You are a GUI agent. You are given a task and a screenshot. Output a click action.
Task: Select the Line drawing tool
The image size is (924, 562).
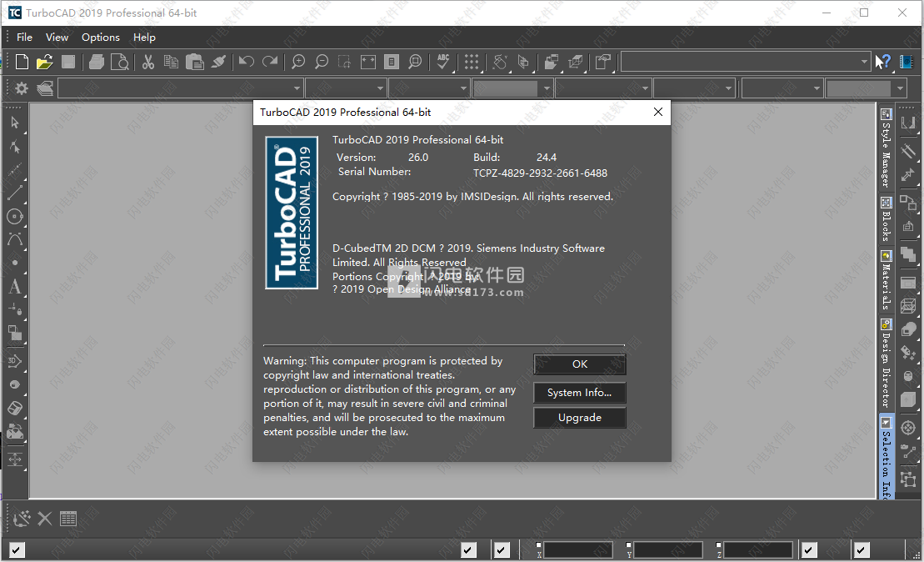(15, 193)
